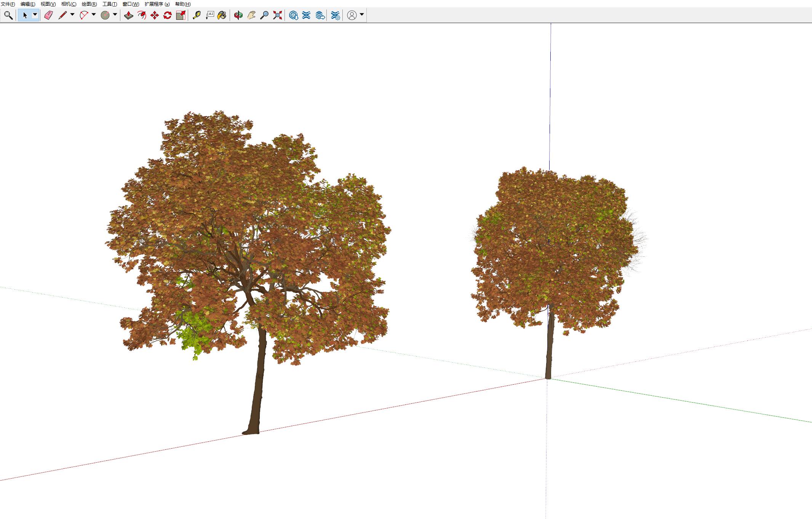This screenshot has width=812, height=519.
Task: Open the 扩展程序 Extensions menu
Action: [x=157, y=4]
